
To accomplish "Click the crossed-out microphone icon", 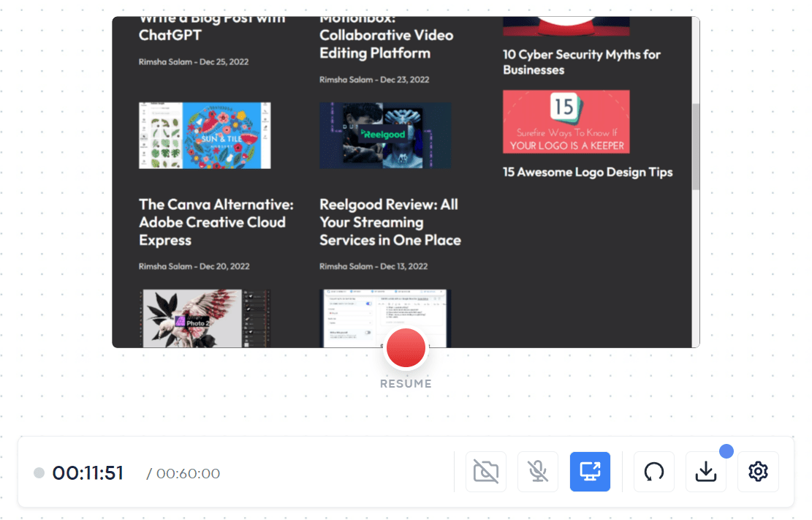I will click(537, 472).
